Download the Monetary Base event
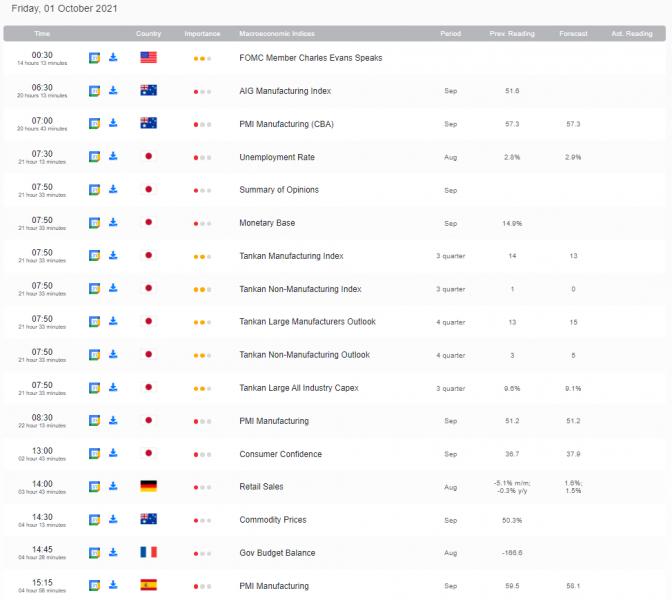 [x=113, y=222]
